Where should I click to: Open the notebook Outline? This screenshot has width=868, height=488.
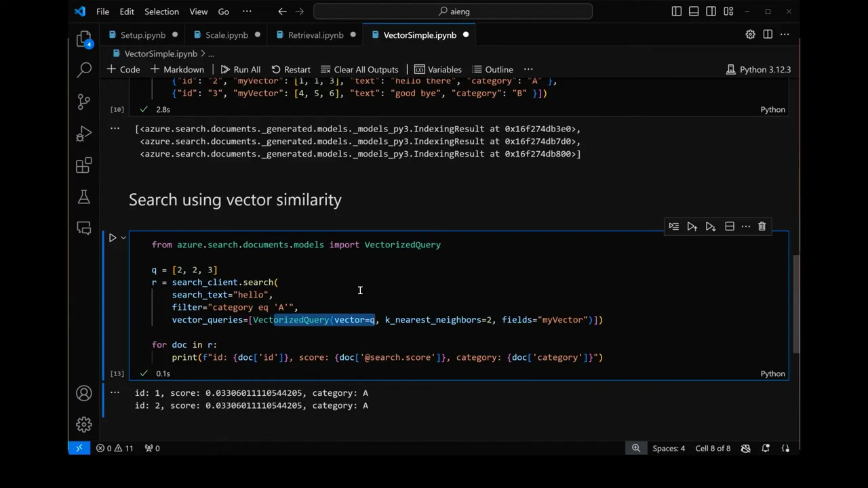493,69
